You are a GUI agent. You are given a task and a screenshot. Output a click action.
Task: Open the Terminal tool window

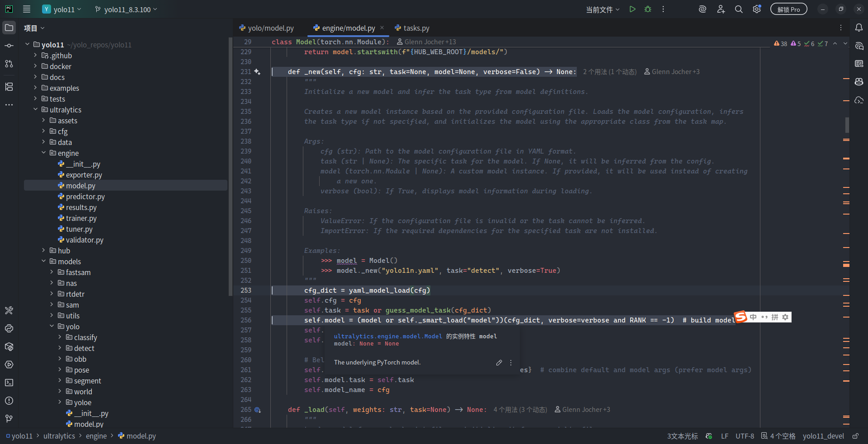tap(9, 383)
